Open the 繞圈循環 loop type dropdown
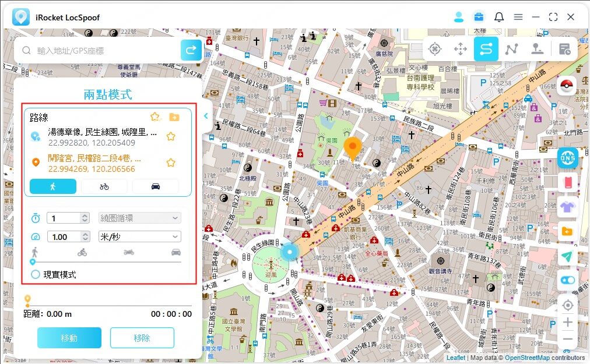 click(139, 218)
